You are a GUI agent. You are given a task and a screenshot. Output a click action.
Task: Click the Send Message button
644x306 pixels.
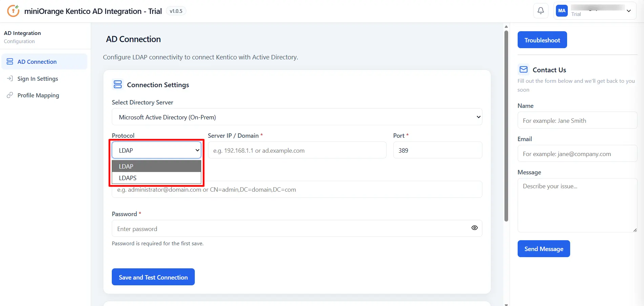[544, 249]
